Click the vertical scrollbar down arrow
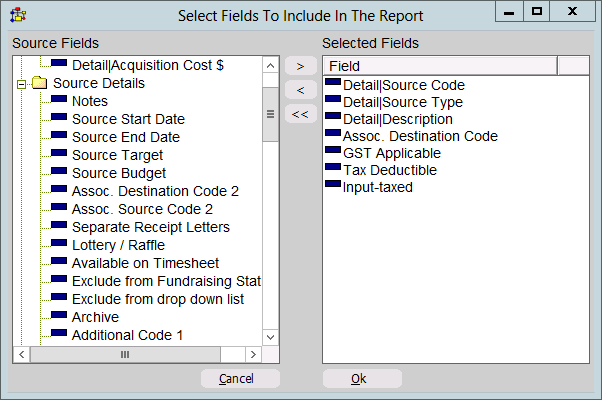 point(270,337)
